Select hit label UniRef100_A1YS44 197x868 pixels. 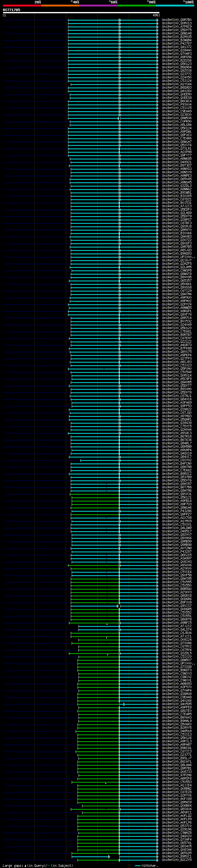pyautogui.click(x=177, y=84)
